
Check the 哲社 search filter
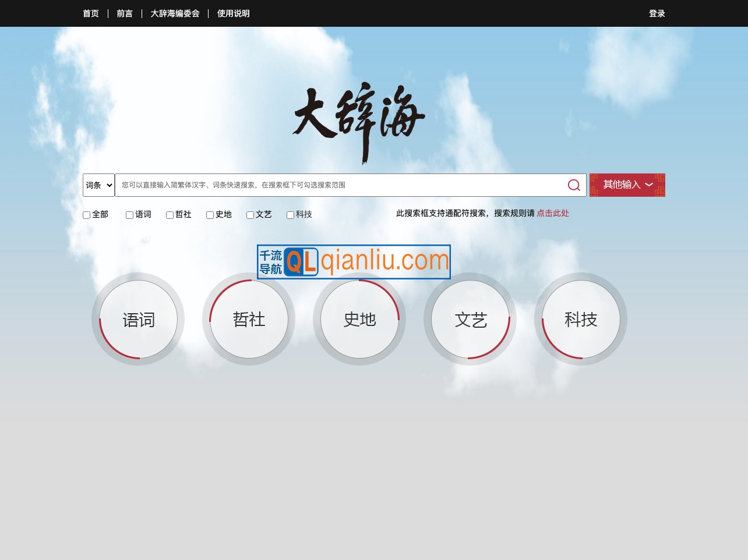point(170,215)
